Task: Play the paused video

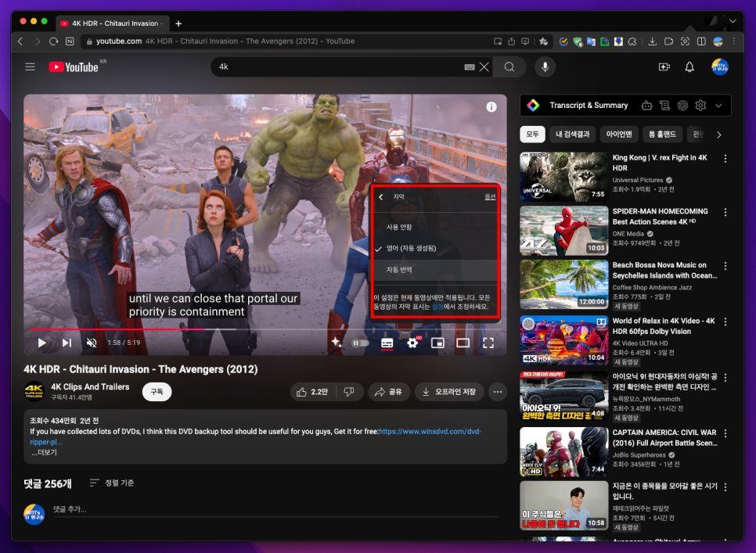Action: pos(42,343)
